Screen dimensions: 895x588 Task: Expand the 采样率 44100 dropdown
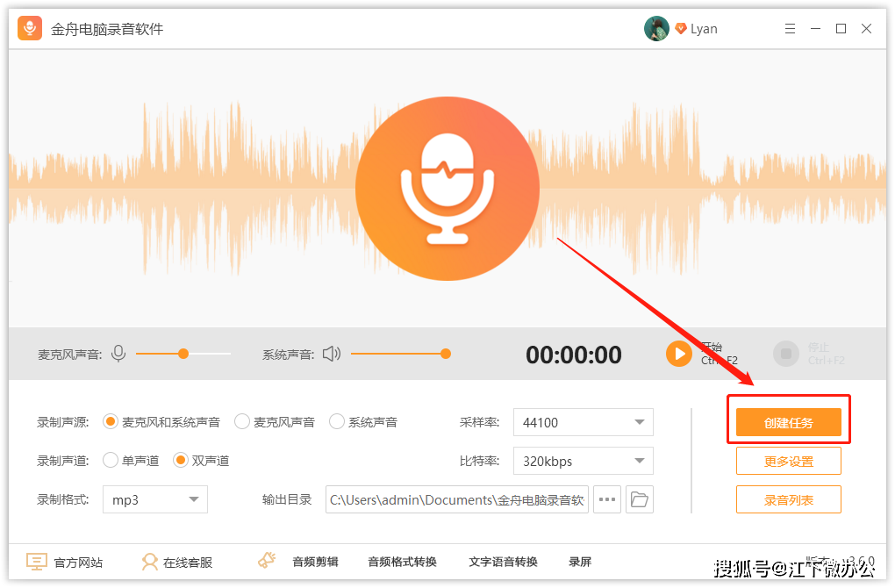[x=584, y=422]
